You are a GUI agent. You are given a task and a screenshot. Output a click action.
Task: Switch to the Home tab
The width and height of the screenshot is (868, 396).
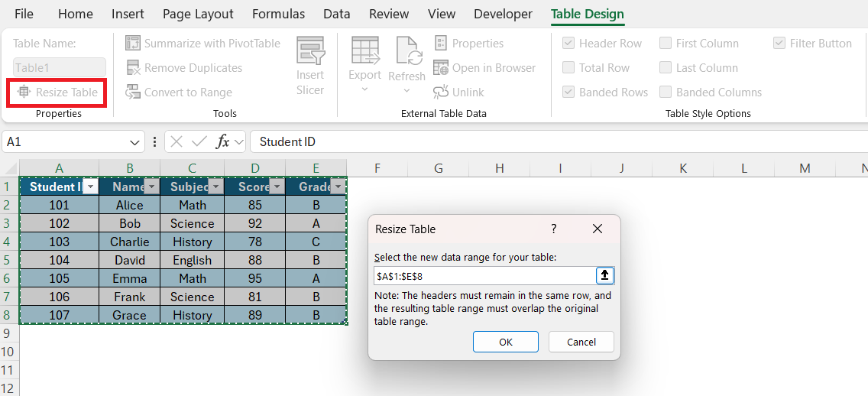click(76, 15)
